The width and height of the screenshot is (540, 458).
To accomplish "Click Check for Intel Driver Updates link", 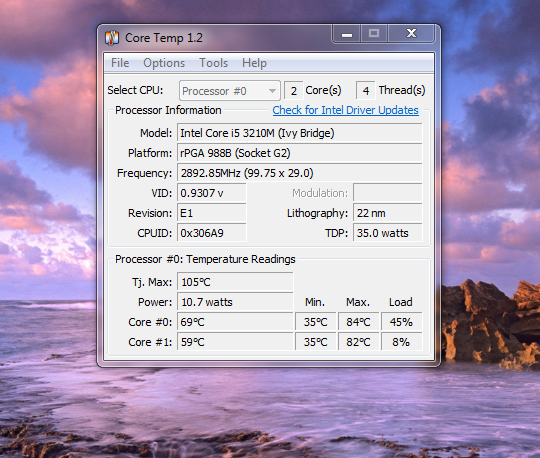I will click(345, 110).
